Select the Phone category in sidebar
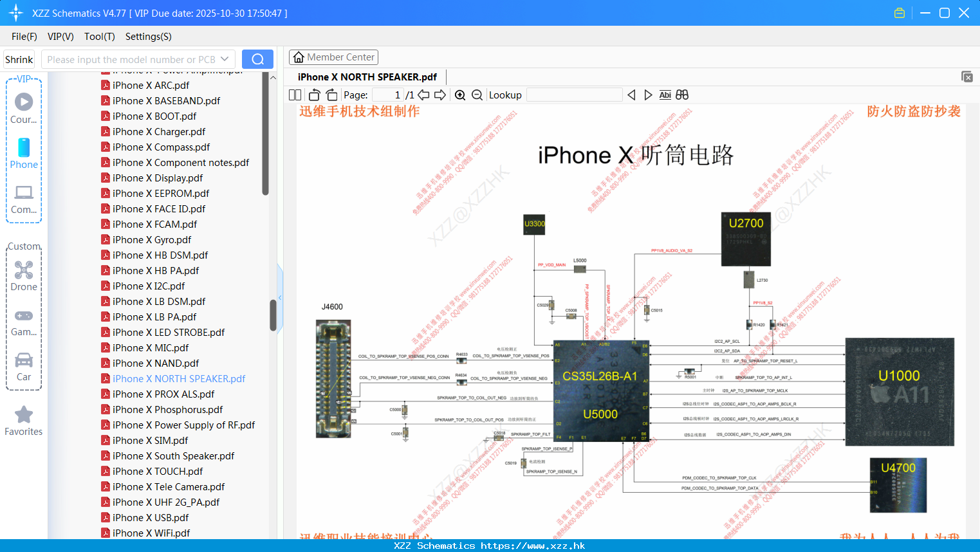The image size is (980, 552). [24, 154]
